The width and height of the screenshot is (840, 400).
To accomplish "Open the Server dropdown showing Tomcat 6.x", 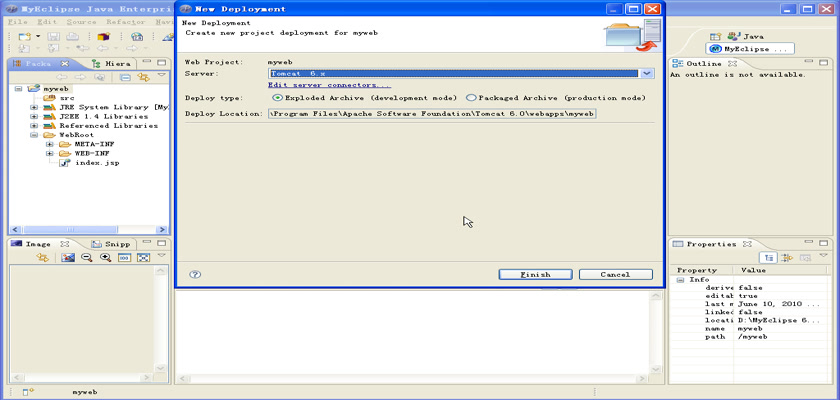I will pyautogui.click(x=647, y=73).
